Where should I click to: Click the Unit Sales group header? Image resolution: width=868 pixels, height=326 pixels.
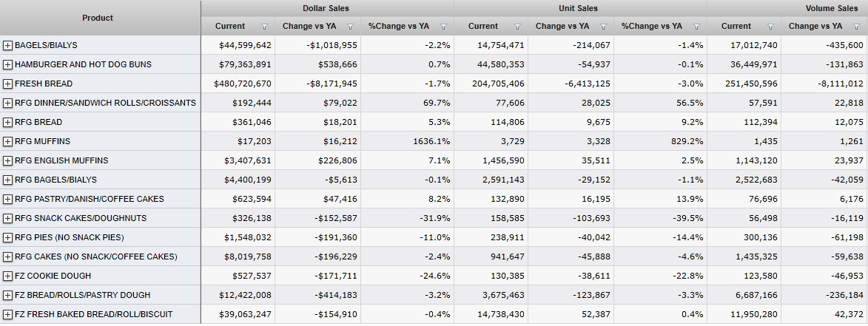[x=579, y=8]
